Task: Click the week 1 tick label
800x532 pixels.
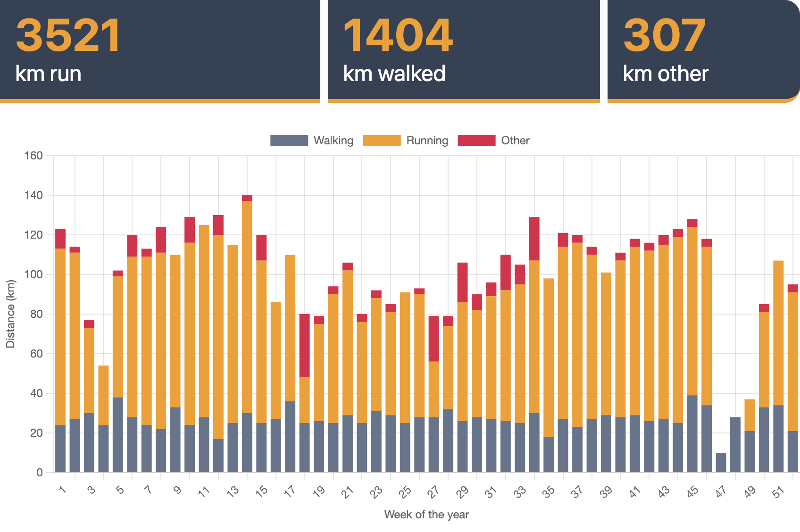Action: [x=61, y=490]
